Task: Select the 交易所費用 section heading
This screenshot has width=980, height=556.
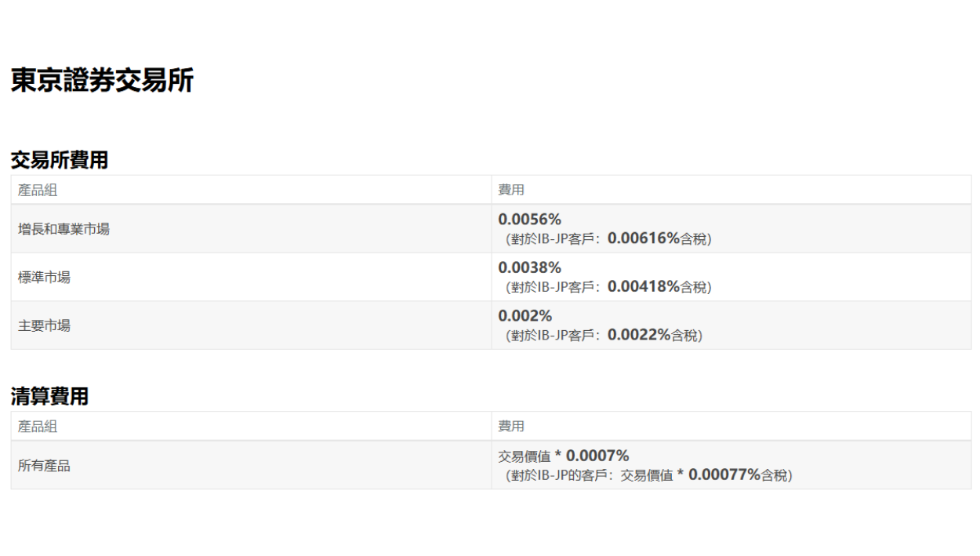Action: [x=60, y=160]
